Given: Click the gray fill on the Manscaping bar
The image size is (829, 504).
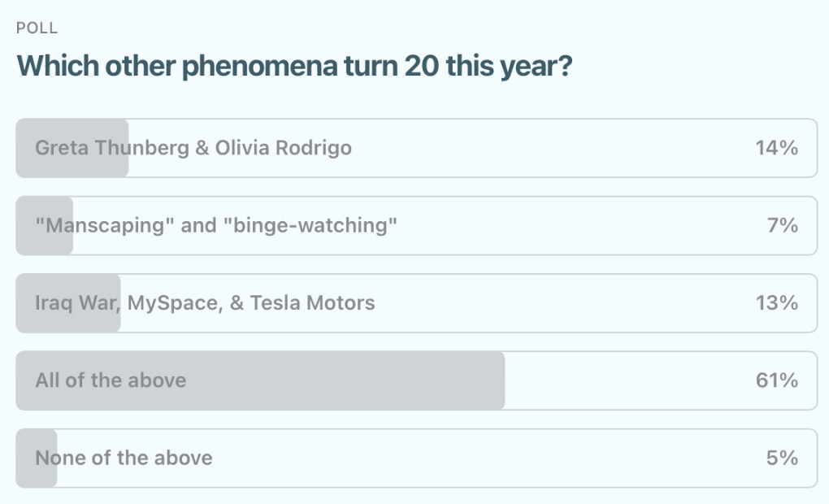Looking at the screenshot, I should [45, 226].
